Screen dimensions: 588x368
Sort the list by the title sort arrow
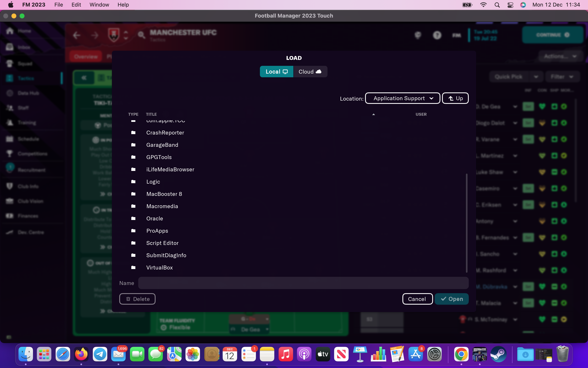[x=373, y=114]
